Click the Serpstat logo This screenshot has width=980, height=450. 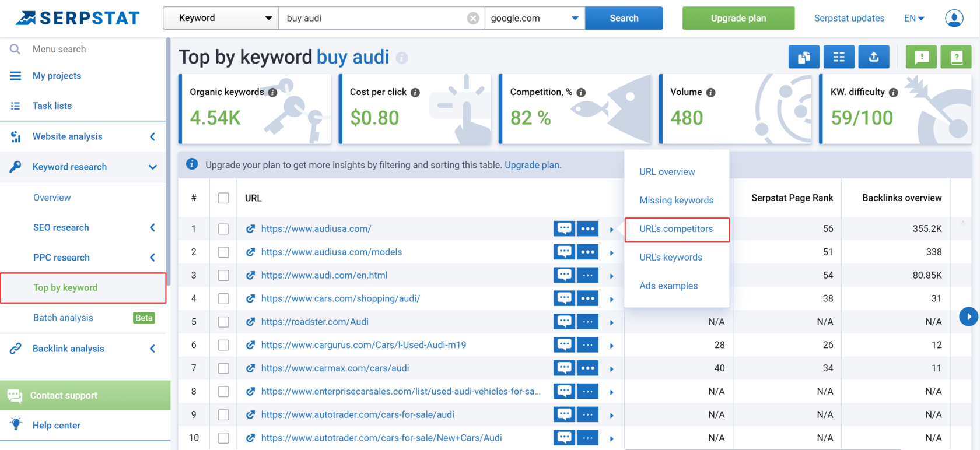tap(78, 18)
